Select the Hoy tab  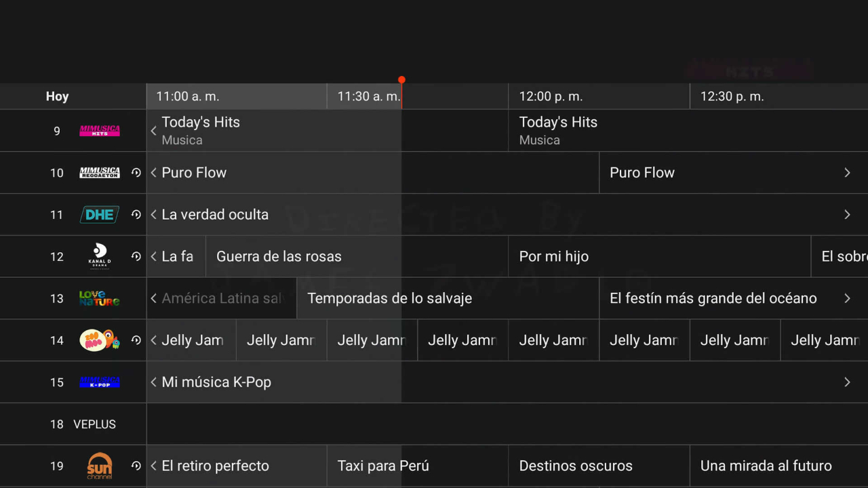[x=56, y=96]
